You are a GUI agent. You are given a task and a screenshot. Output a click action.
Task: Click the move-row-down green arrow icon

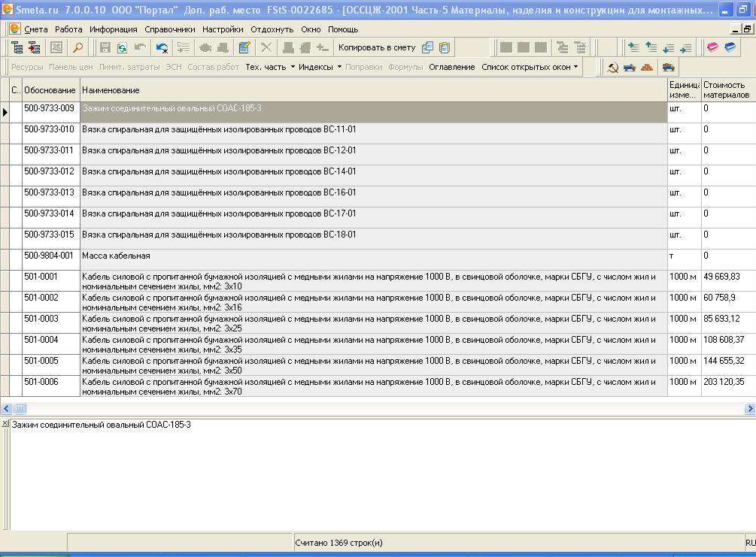[633, 47]
